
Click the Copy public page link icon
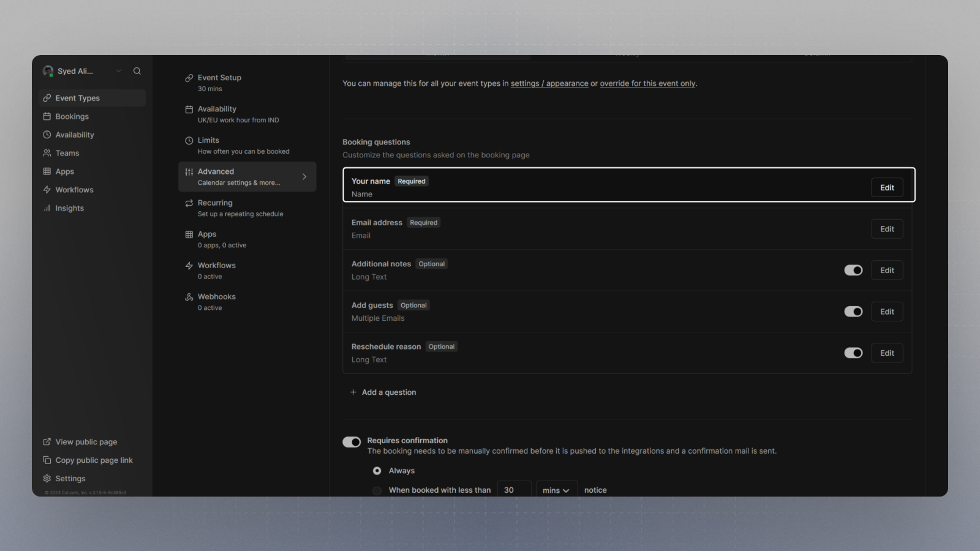pyautogui.click(x=47, y=460)
